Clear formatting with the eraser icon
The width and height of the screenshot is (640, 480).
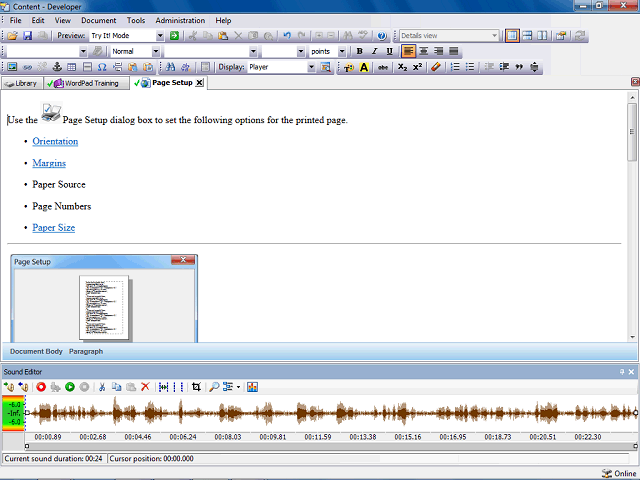pos(436,67)
